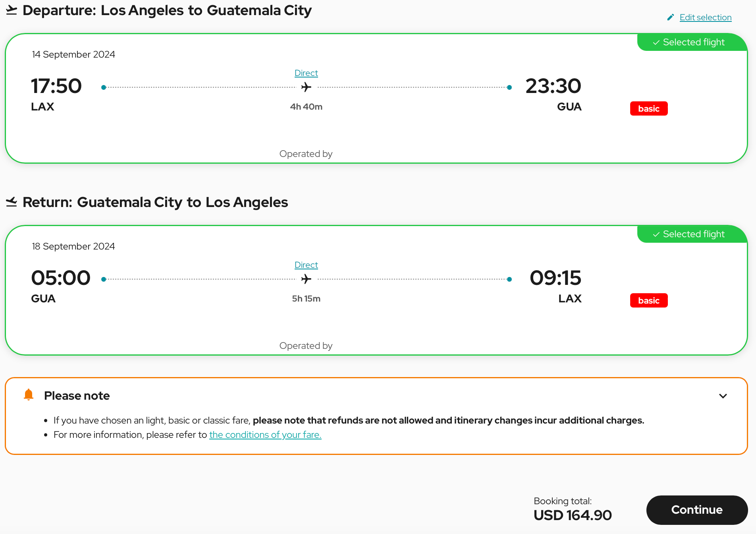Collapse the Please note section chevron
756x534 pixels.
723,396
